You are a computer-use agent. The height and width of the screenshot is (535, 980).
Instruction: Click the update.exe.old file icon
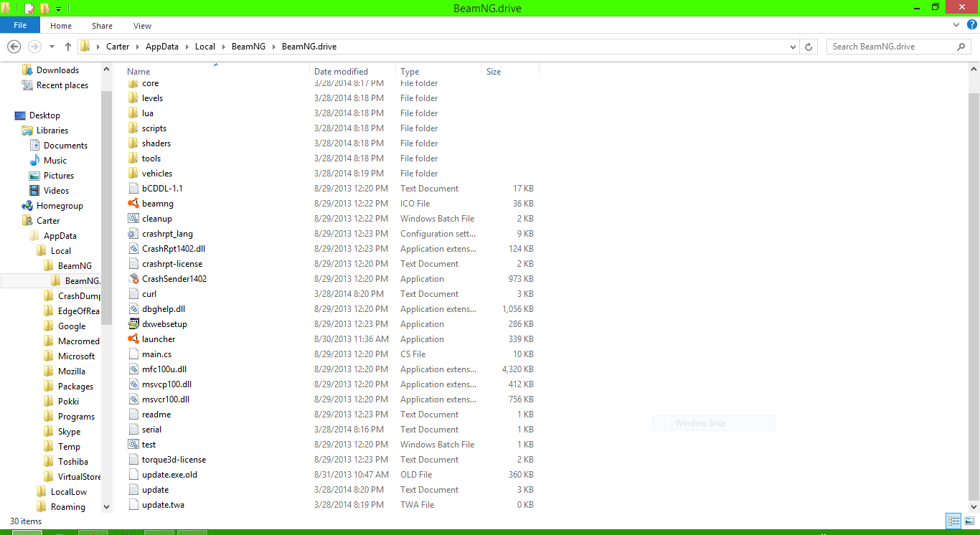(x=133, y=475)
